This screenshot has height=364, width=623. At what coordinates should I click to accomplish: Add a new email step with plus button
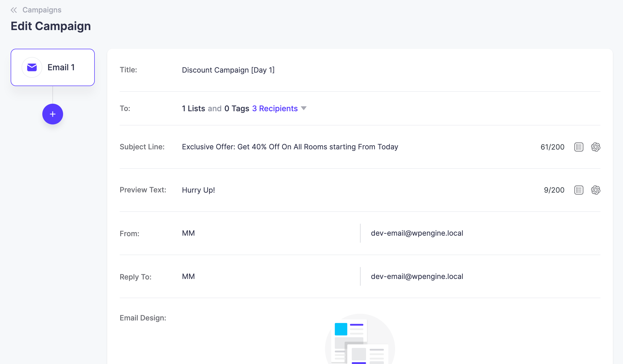(53, 114)
